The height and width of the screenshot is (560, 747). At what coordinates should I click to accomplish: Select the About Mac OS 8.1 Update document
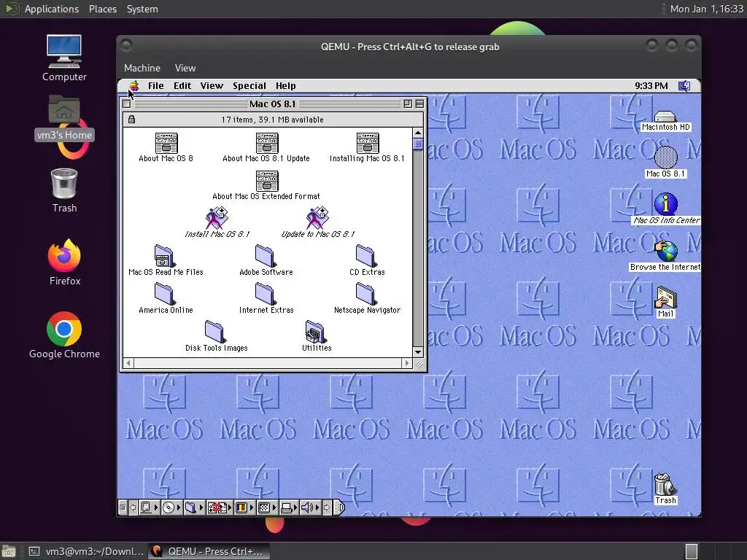pyautogui.click(x=266, y=147)
